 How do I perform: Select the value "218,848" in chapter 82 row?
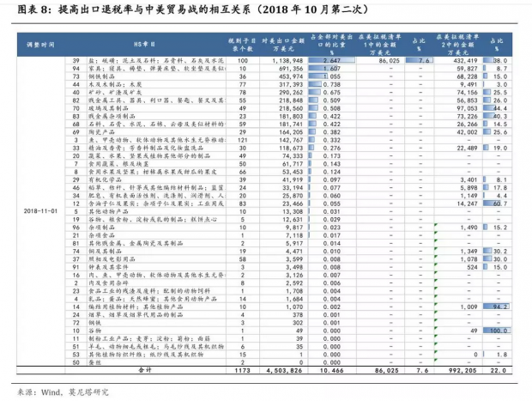click(x=291, y=100)
